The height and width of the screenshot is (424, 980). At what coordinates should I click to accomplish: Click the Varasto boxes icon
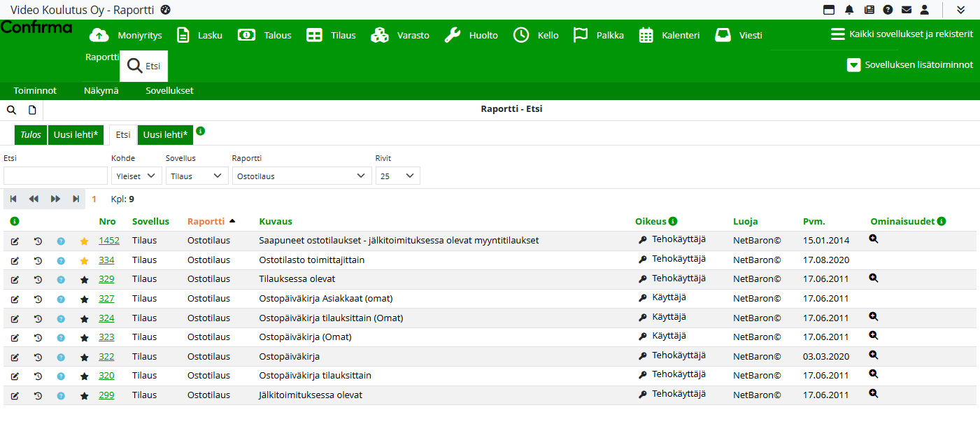[x=380, y=35]
